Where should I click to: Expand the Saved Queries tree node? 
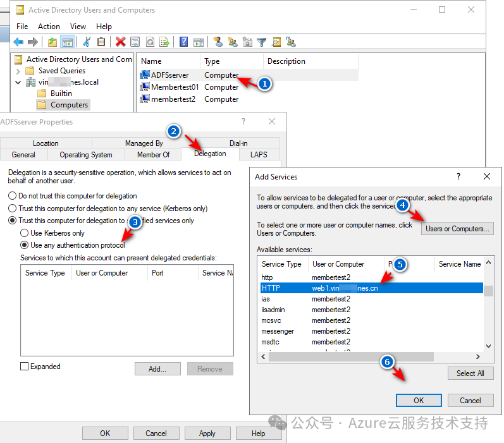(18, 71)
